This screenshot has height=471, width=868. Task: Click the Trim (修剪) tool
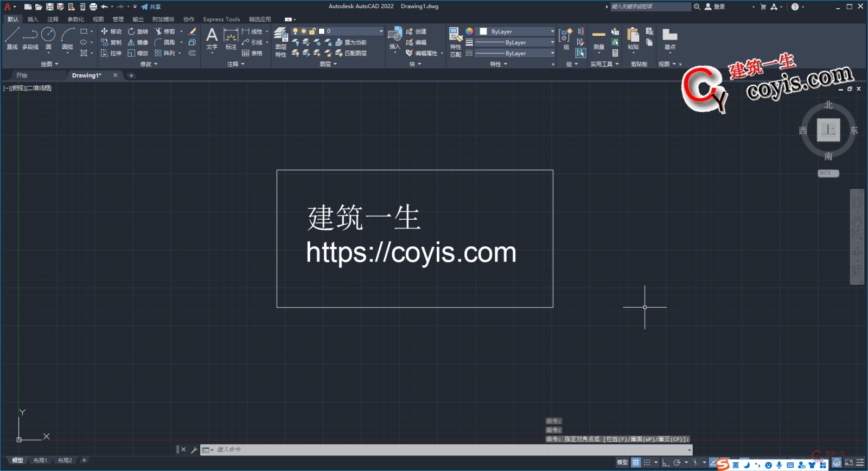[165, 31]
